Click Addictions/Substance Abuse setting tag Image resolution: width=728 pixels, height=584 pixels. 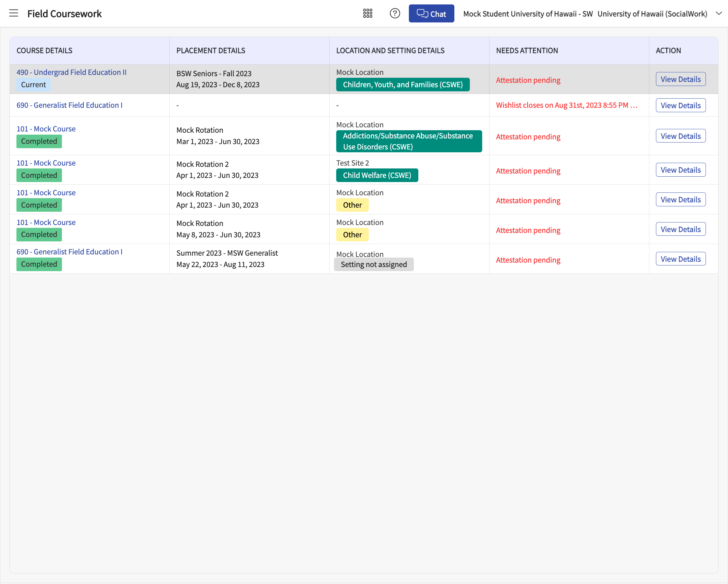[409, 141]
